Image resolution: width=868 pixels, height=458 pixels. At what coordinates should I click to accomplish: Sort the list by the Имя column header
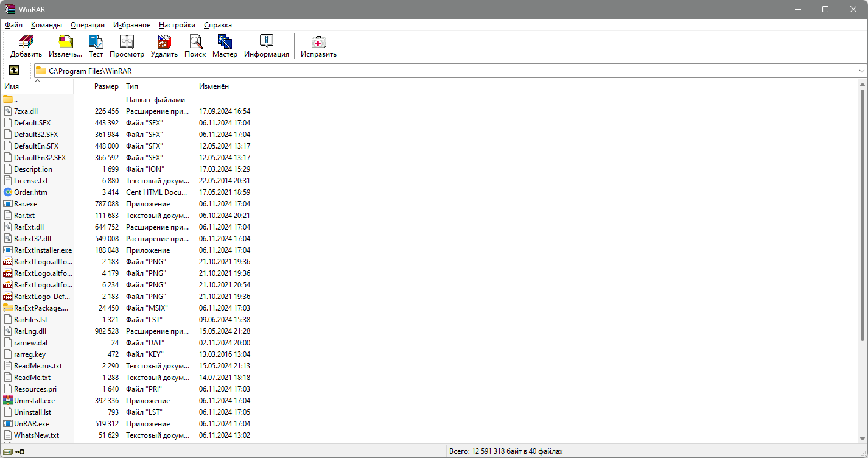click(37, 86)
